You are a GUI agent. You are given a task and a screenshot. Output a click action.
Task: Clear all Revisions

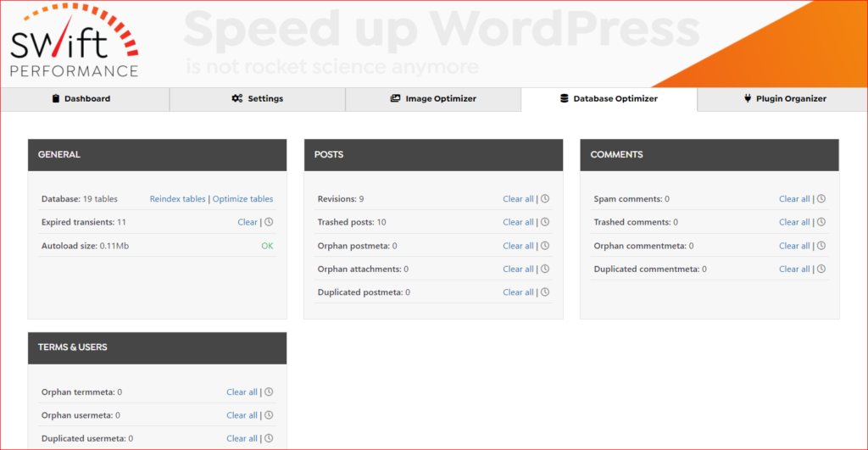pos(518,198)
